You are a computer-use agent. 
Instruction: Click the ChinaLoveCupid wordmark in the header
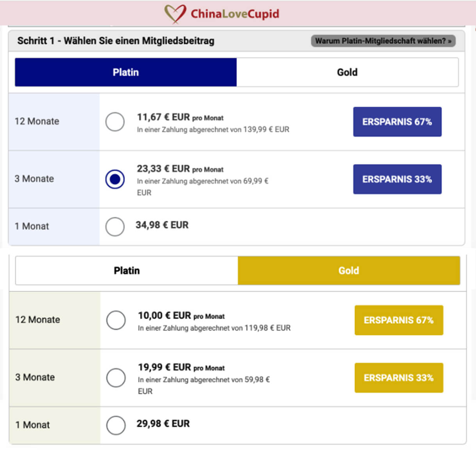click(235, 13)
